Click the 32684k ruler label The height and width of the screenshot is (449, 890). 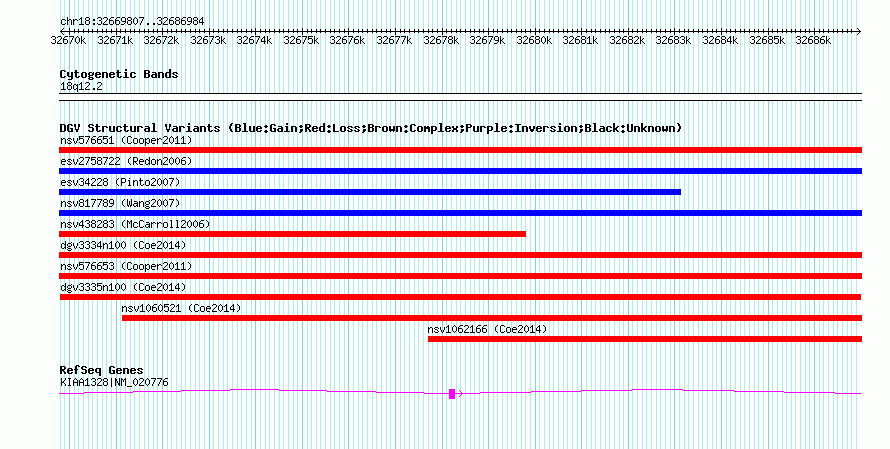(720, 40)
